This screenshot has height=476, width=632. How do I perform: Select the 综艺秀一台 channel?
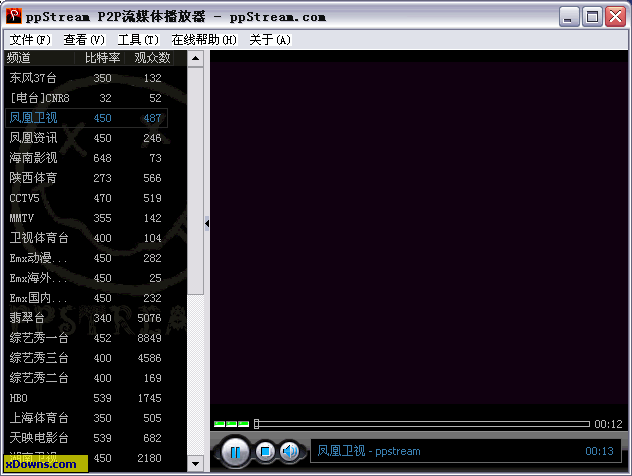[x=86, y=338]
